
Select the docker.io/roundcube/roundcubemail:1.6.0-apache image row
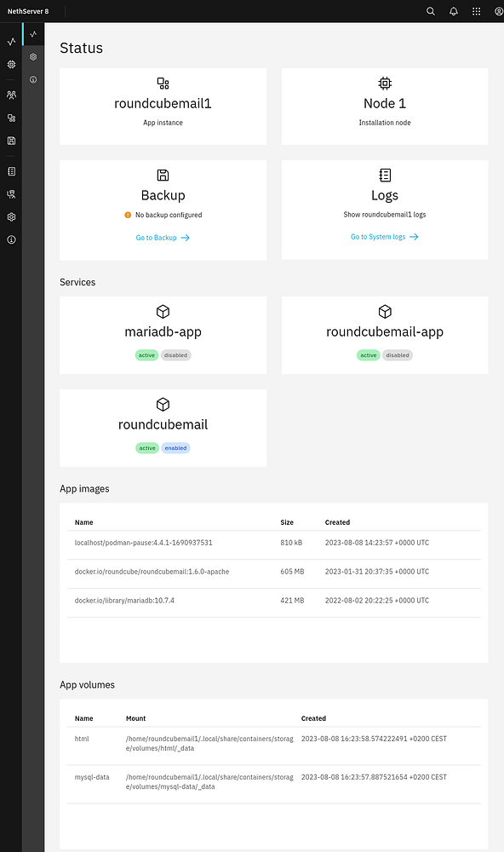[274, 573]
